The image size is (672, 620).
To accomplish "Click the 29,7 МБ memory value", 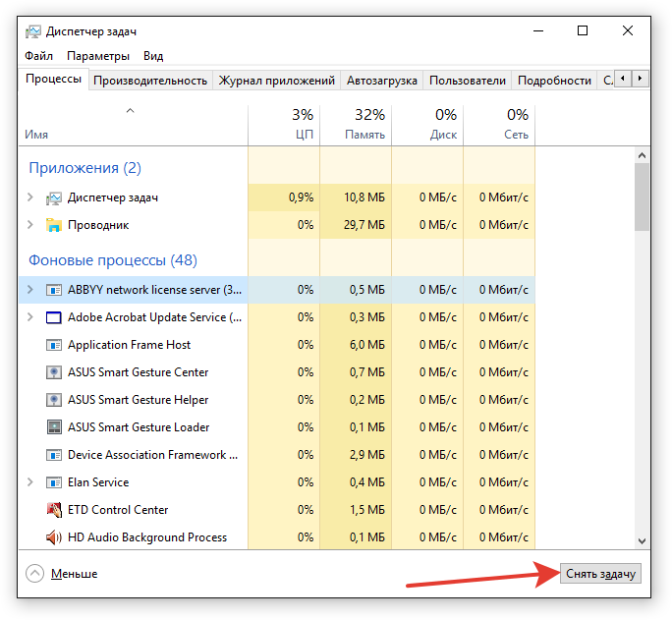I will pos(364,225).
